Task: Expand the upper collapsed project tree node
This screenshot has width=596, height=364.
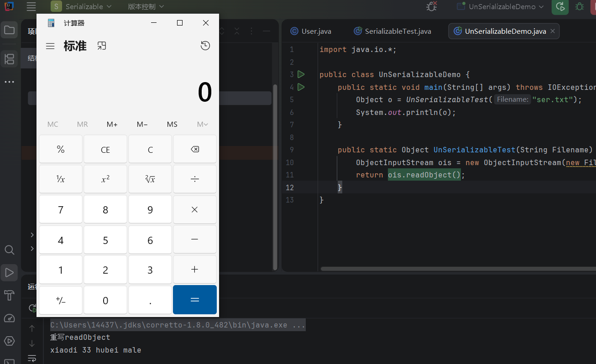Action: pyautogui.click(x=32, y=235)
